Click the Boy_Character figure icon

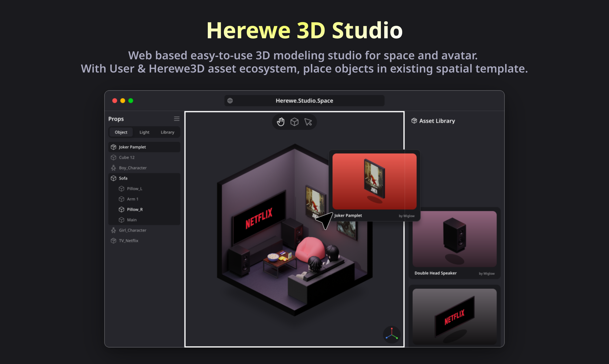point(113,168)
